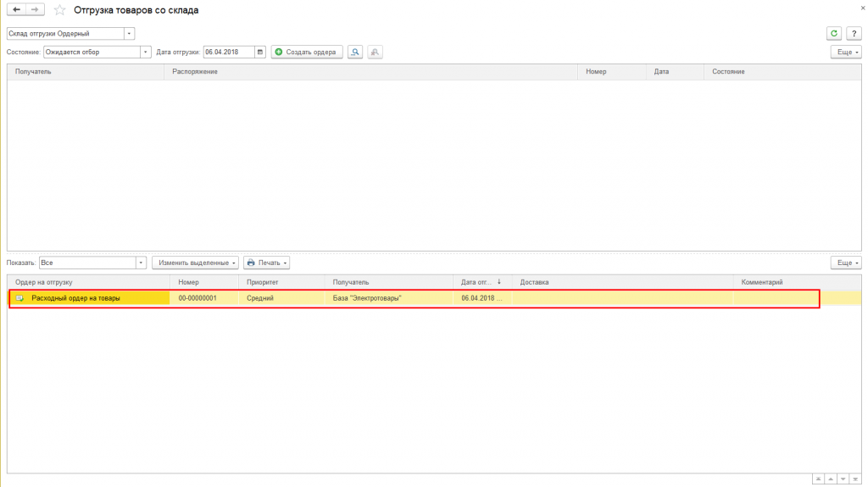This screenshot has width=868, height=487.
Task: Click into the Дата отгрузки date field
Action: (x=229, y=52)
